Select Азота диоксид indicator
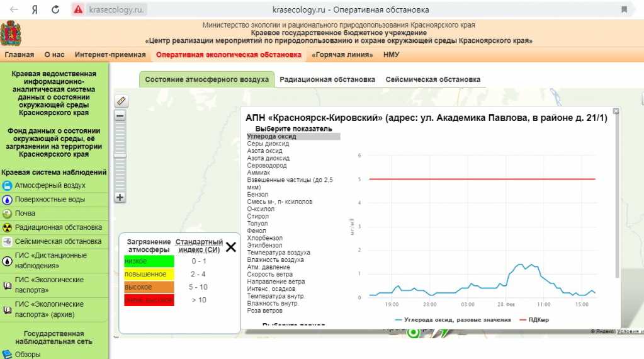 268,158
